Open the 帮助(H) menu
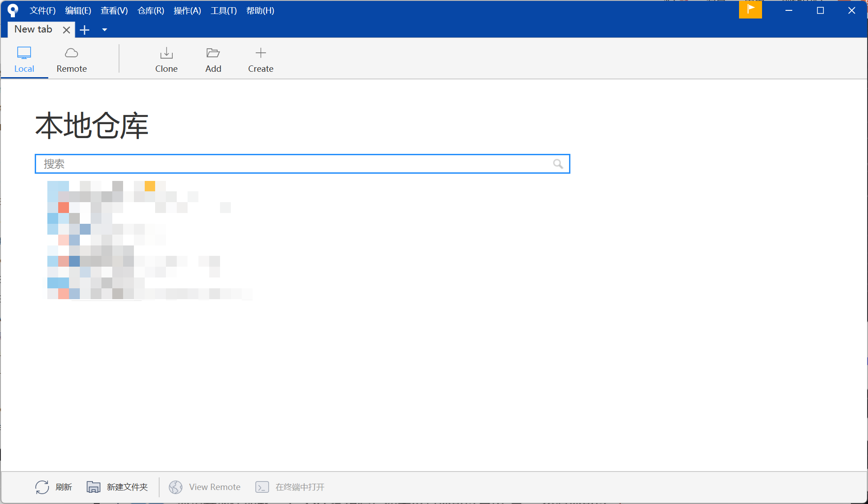The width and height of the screenshot is (868, 504). (x=260, y=10)
